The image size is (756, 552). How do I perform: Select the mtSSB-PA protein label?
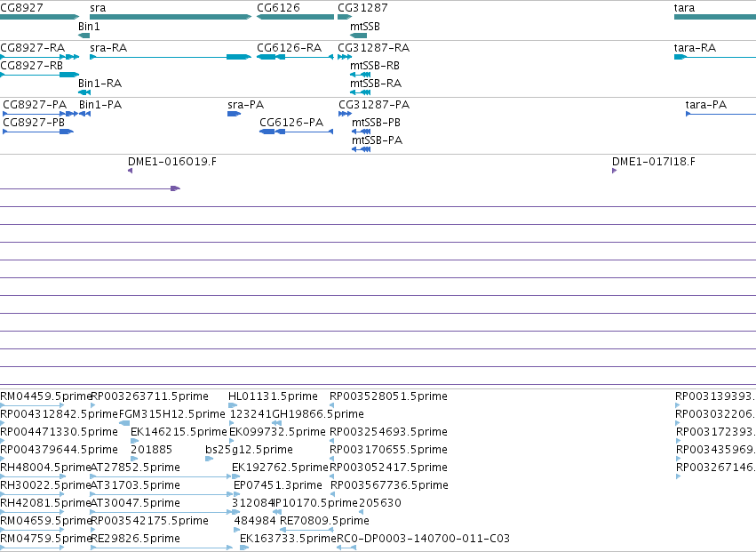click(x=377, y=140)
